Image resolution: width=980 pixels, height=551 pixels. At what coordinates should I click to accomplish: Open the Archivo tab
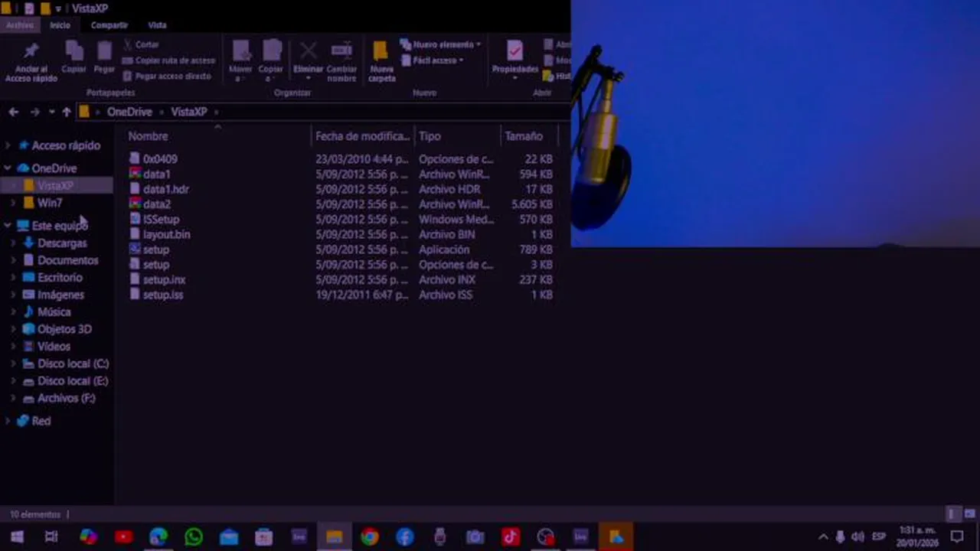pos(20,25)
